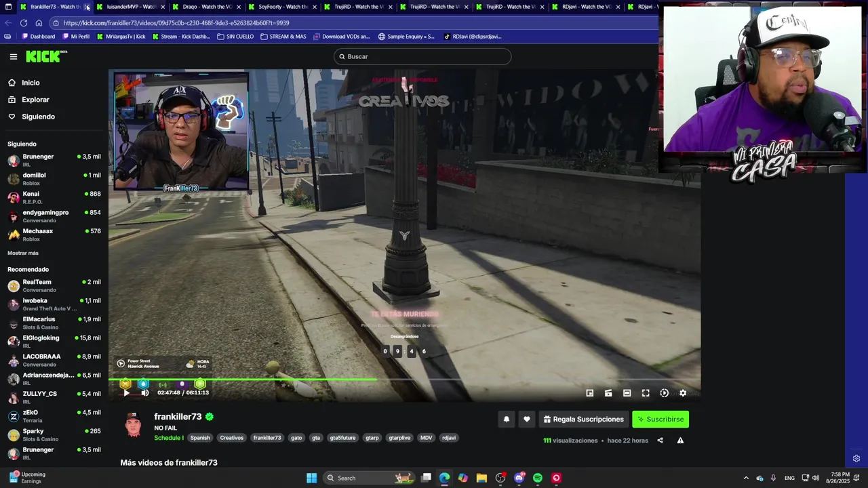Select the Spanish tag
This screenshot has width=868, height=488.
click(x=200, y=438)
